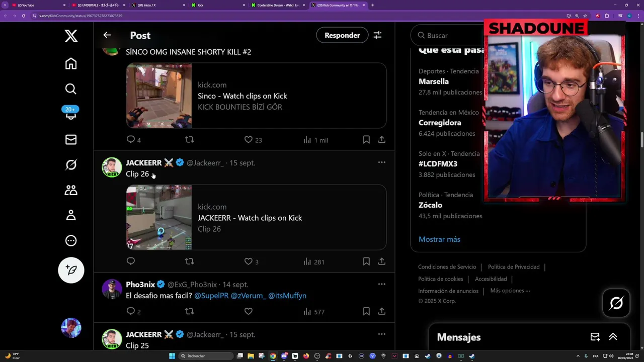Open floating Grok button
Screen dimensions: 644x362
(616, 303)
